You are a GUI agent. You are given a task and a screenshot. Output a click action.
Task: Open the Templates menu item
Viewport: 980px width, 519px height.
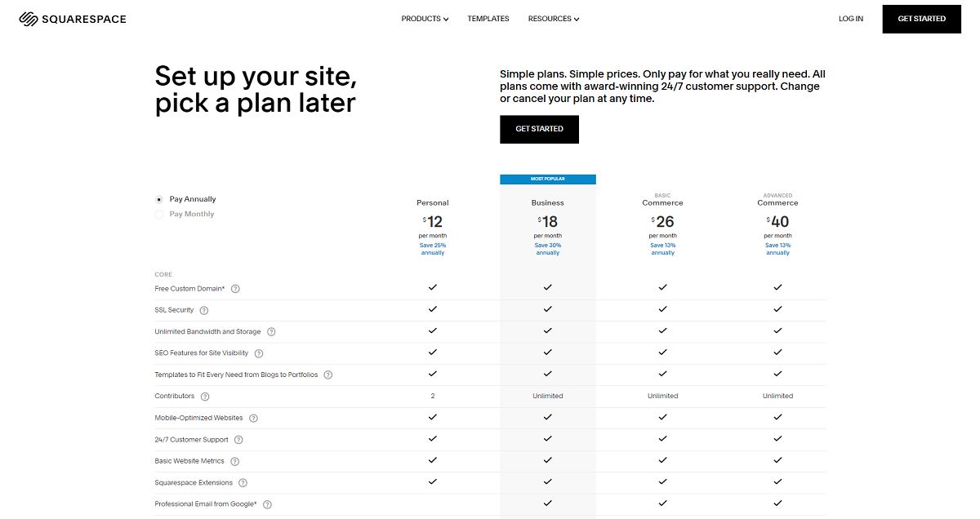click(x=488, y=19)
